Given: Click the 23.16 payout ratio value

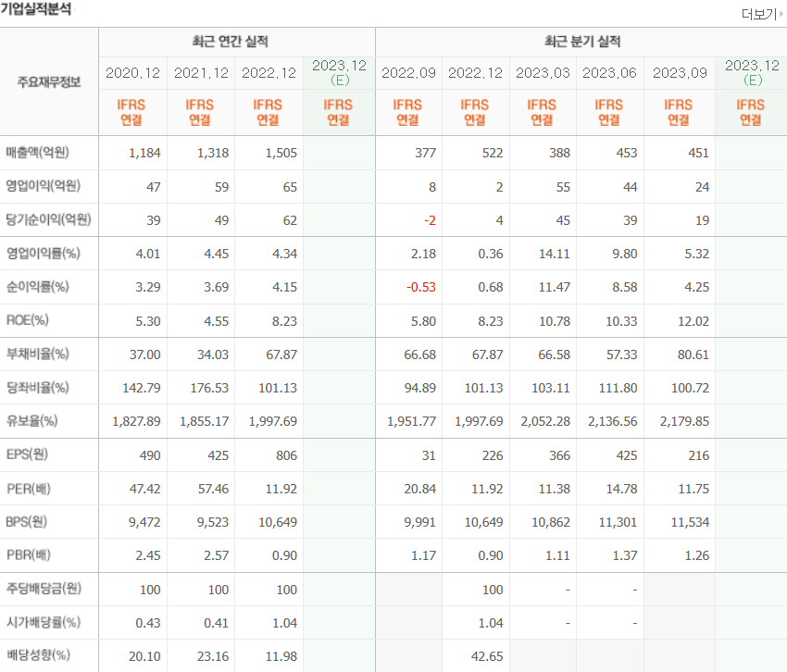Looking at the screenshot, I should coord(213,656).
